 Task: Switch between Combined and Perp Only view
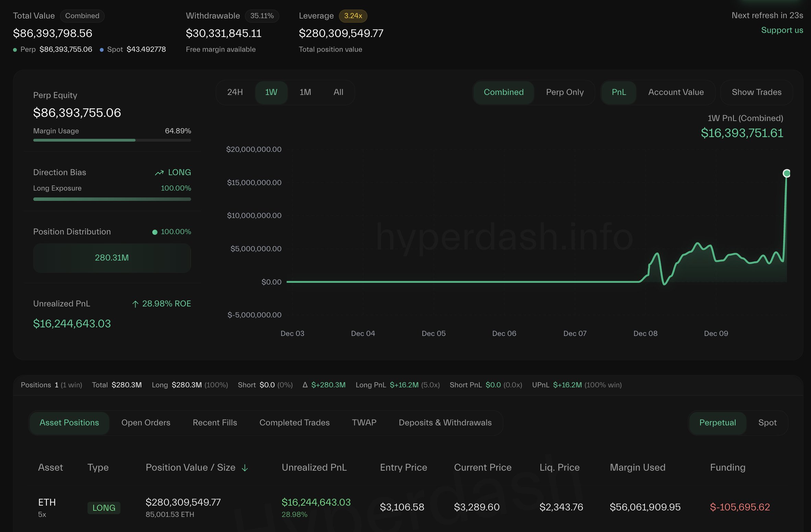[564, 92]
